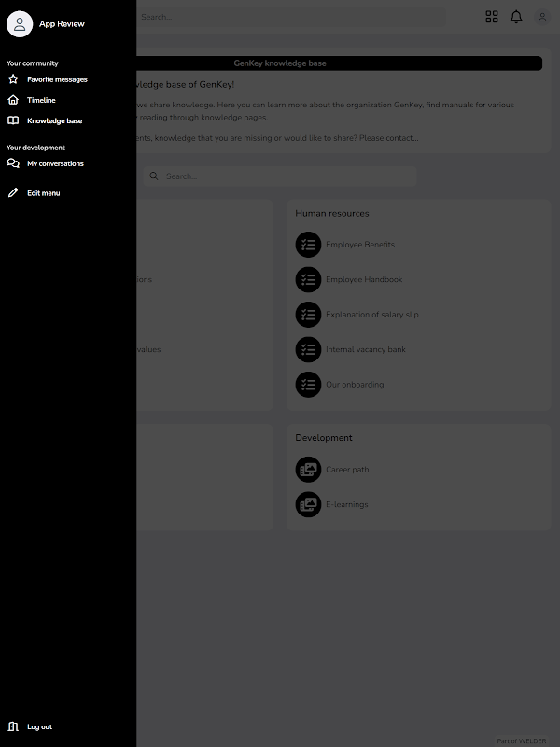
Task: Click the E-learnings gallery icon
Action: [x=309, y=504]
